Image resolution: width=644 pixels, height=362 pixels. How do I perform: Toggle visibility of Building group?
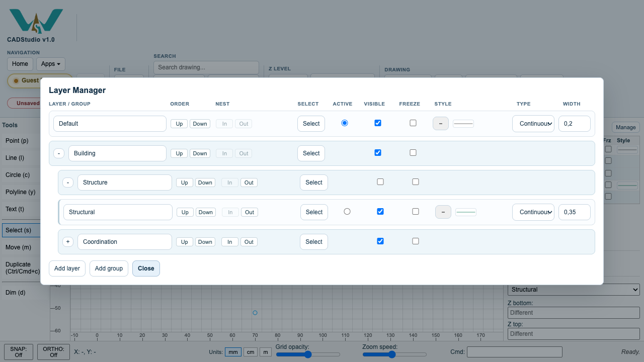(378, 152)
